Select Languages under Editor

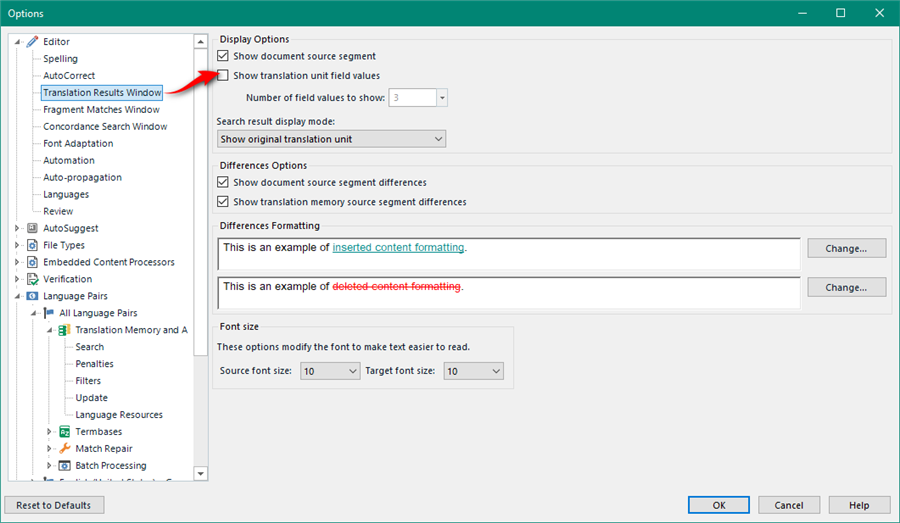coord(66,194)
